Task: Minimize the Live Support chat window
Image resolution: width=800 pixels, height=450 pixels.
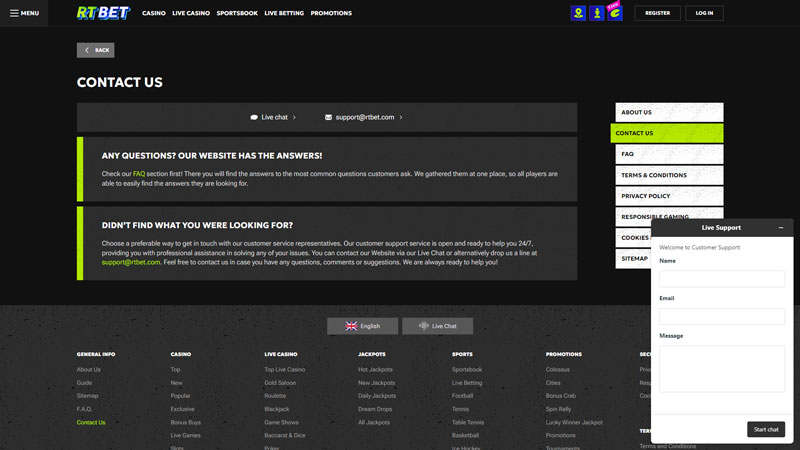Action: 781,228
